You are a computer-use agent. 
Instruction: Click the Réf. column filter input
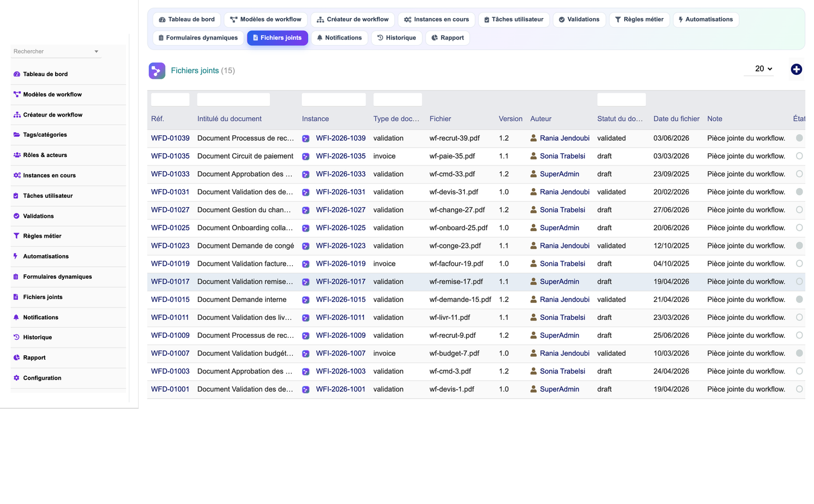[170, 100]
